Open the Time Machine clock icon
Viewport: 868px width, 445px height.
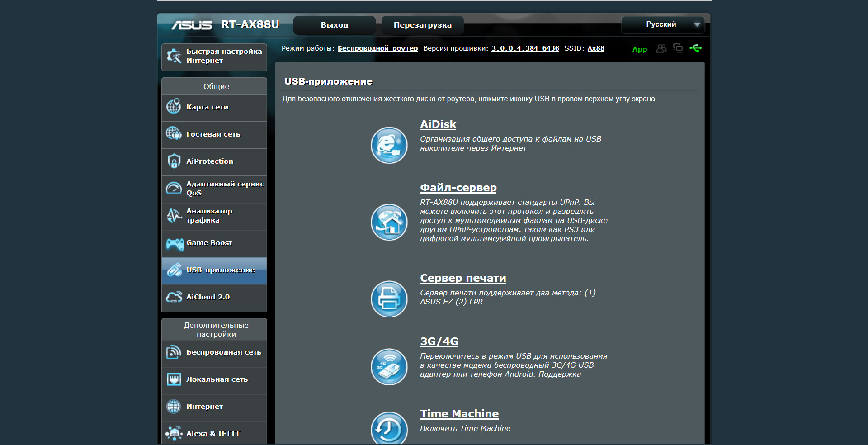[x=389, y=428]
